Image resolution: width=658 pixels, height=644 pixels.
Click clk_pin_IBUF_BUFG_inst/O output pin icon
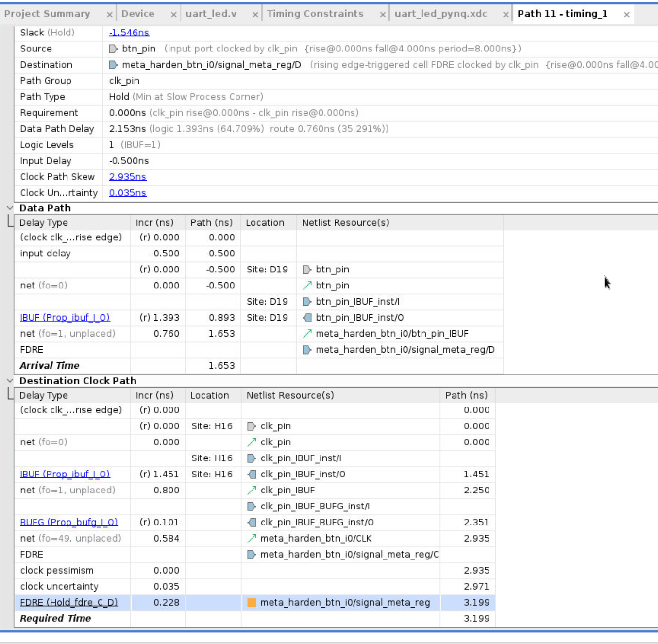click(x=252, y=522)
